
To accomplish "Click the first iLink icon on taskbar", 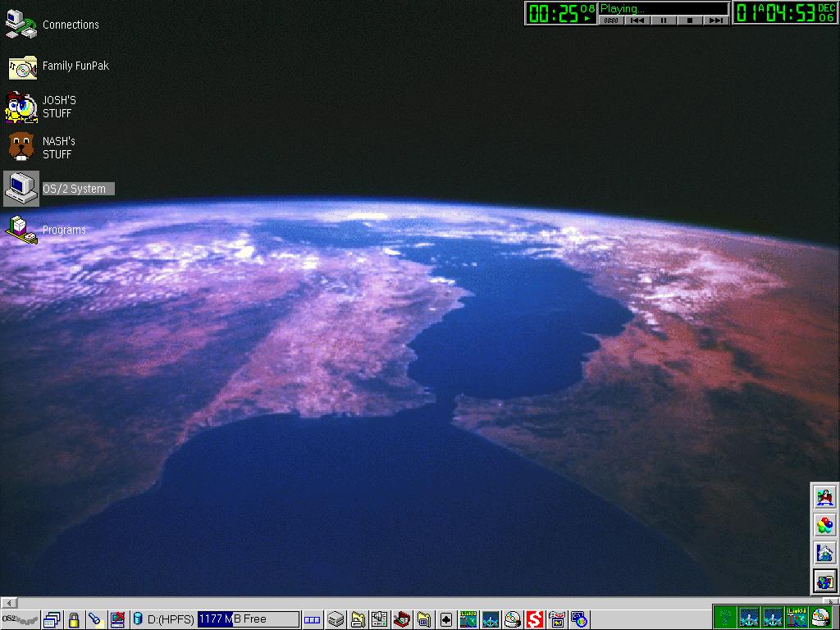I will coord(468,620).
